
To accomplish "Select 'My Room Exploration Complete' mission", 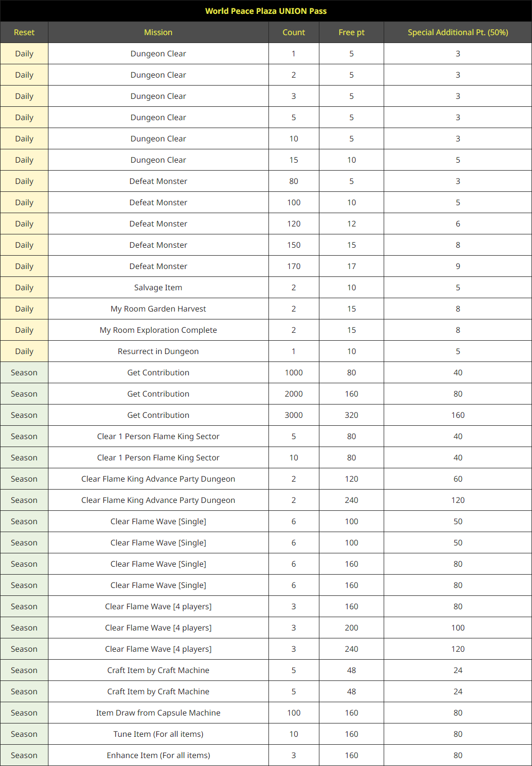I will tap(158, 330).
